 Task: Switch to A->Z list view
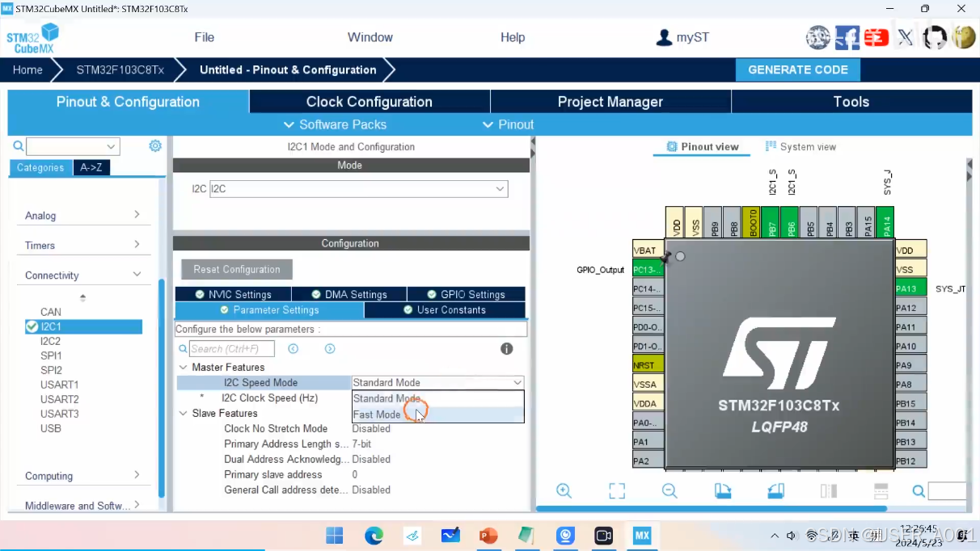tap(91, 167)
